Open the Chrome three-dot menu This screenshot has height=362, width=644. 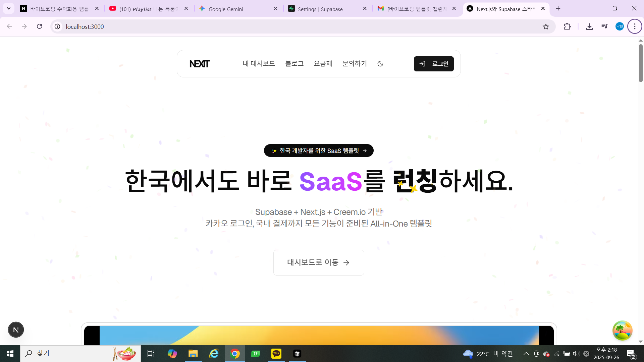[634, 26]
